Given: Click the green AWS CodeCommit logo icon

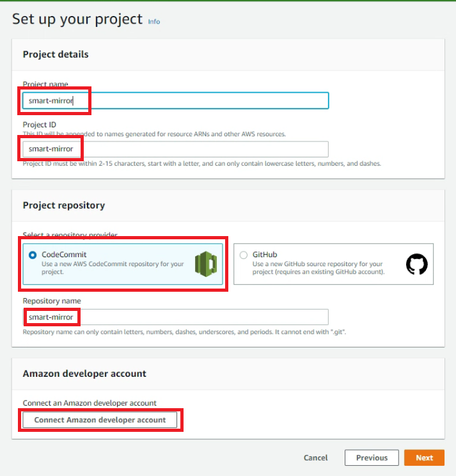Looking at the screenshot, I should (x=206, y=264).
